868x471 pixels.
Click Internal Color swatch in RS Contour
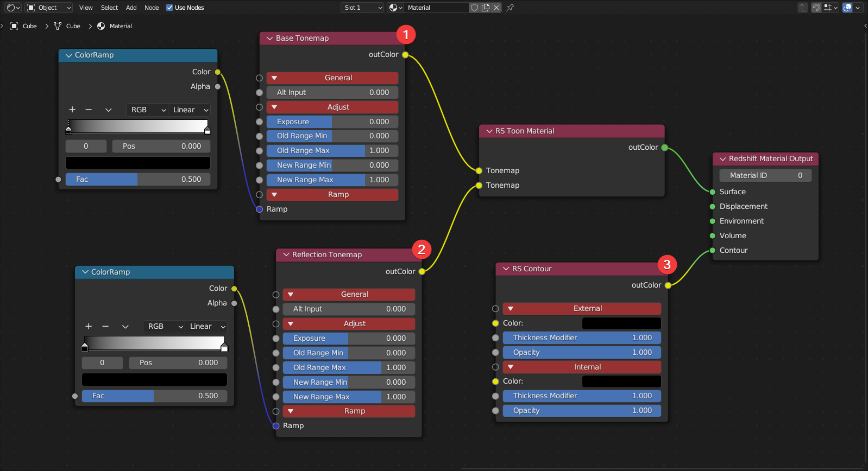point(621,381)
